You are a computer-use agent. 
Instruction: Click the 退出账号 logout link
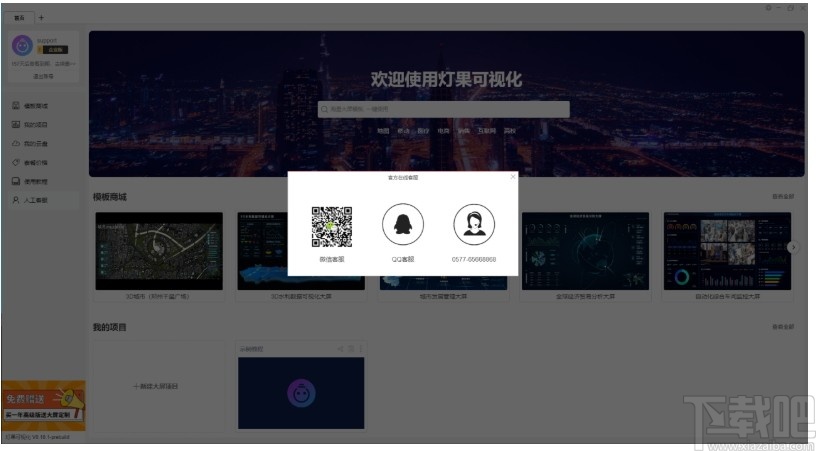click(x=43, y=76)
